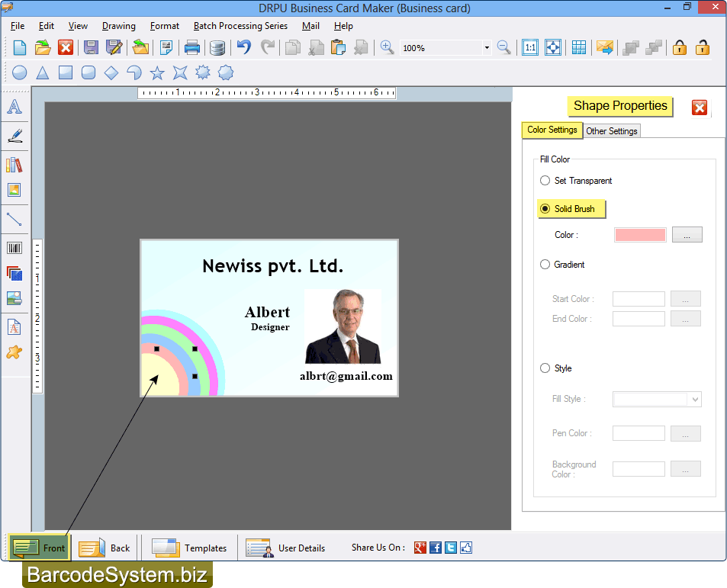Select the Text tool in the left sidebar
Image resolution: width=727 pixels, height=588 pixels.
[x=14, y=107]
